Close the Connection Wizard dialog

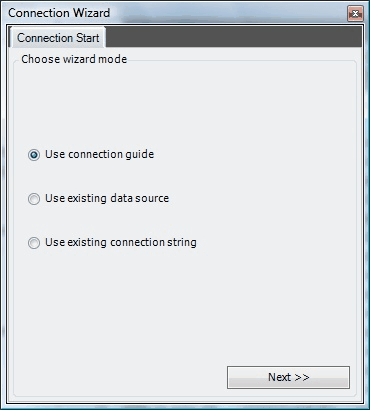click(355, 14)
